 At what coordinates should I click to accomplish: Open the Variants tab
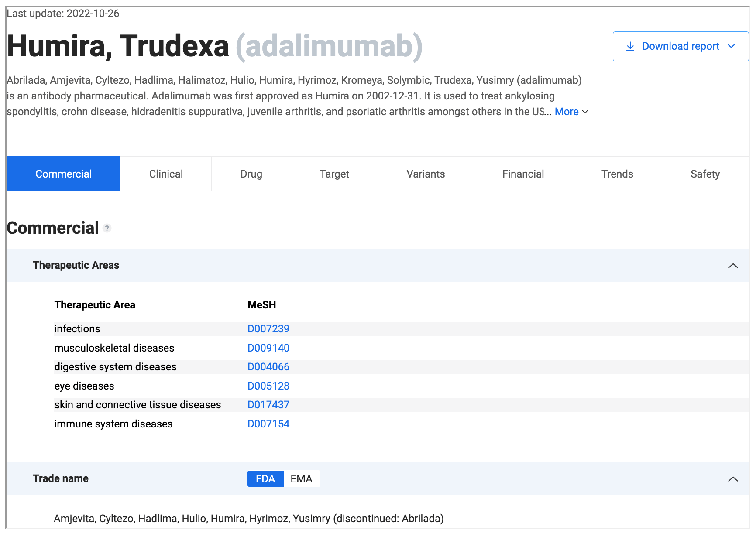426,174
